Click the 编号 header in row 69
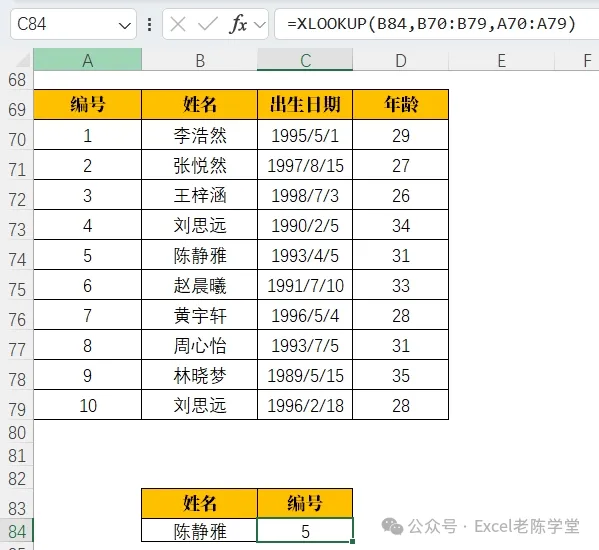This screenshot has height=550, width=599. [87, 104]
